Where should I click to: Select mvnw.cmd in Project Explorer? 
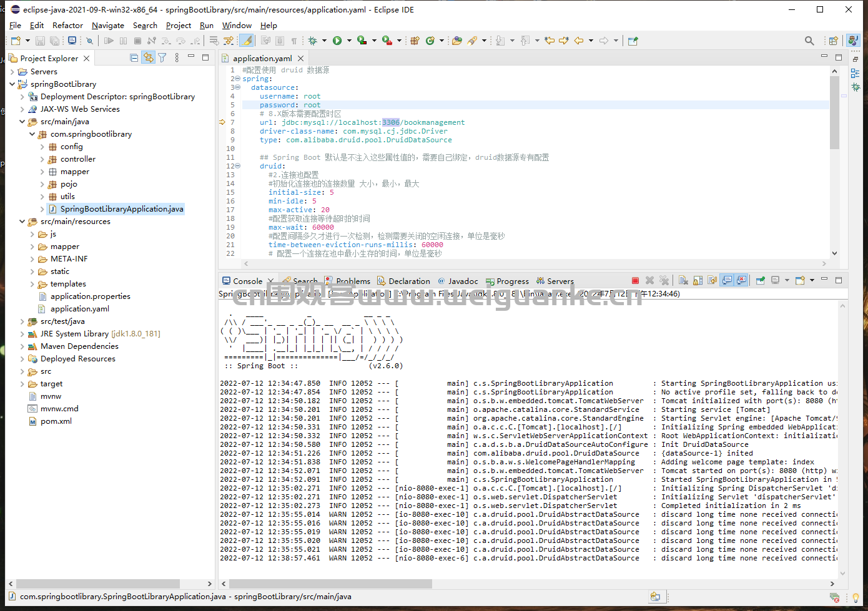pyautogui.click(x=59, y=409)
